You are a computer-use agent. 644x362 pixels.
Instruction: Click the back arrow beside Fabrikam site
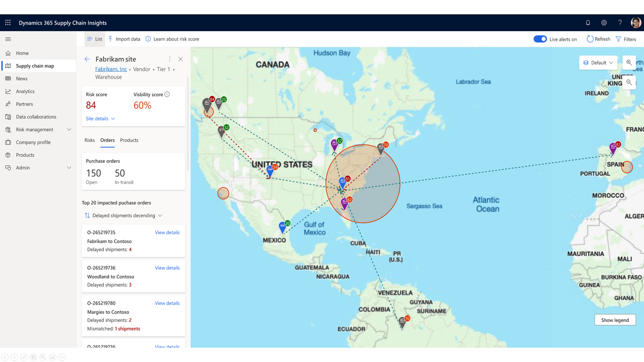(87, 59)
